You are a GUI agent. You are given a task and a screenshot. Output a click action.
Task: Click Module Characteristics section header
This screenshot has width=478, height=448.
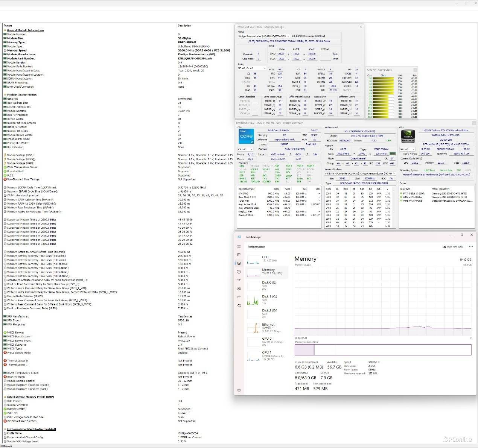(22, 95)
